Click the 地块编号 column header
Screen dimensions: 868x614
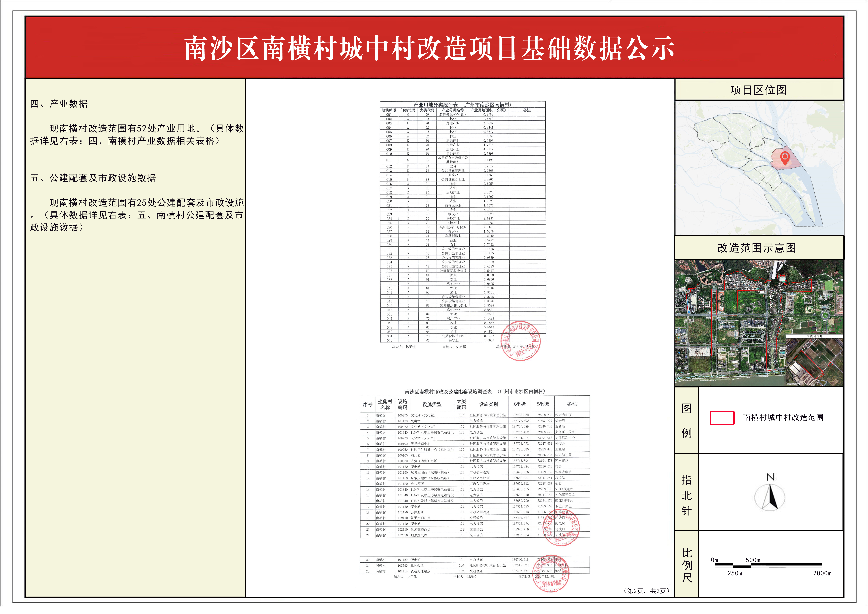click(x=389, y=110)
